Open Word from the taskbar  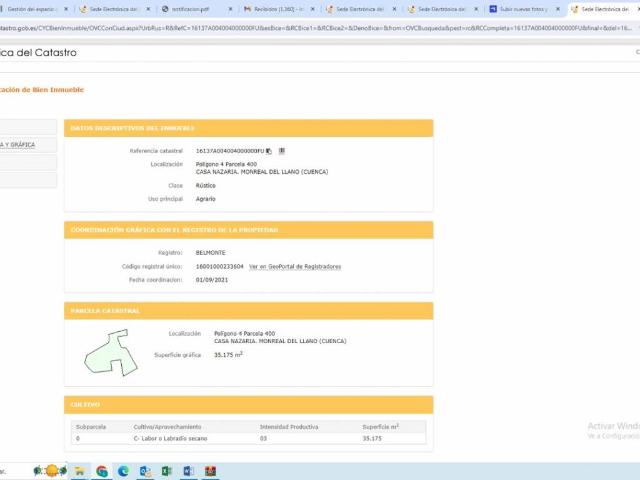188,471
